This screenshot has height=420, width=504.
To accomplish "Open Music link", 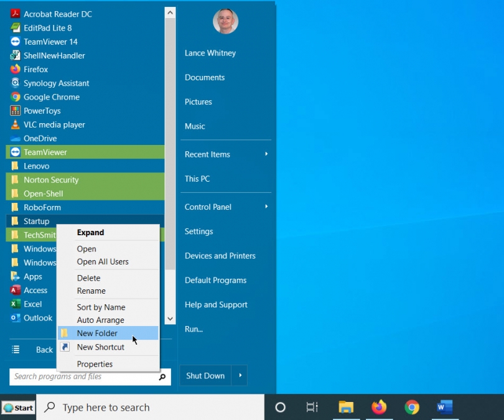I will pyautogui.click(x=195, y=126).
